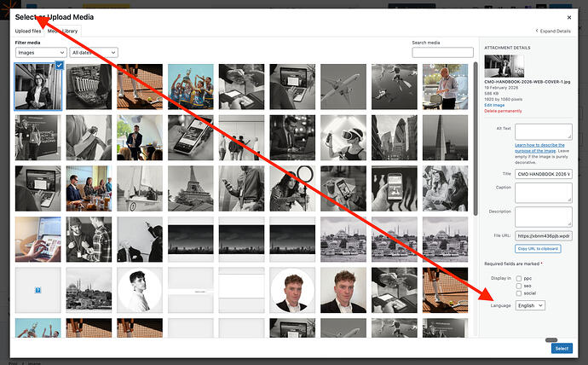The image size is (588, 365).
Task: Click the filename CMO-HANDBOOK-2026-WEB-COVER-1.jpg text
Action: click(527, 81)
